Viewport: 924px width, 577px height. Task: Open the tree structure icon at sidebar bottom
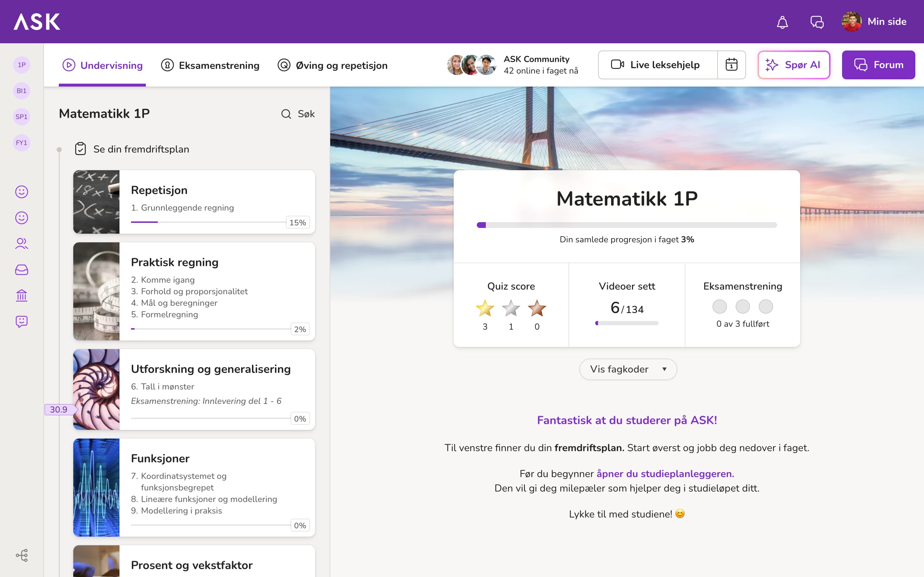pos(21,555)
